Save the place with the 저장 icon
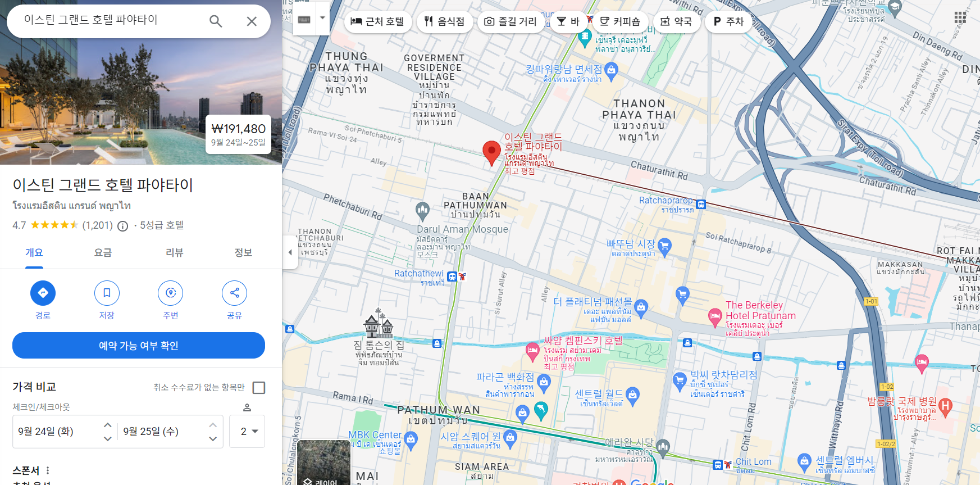Image resolution: width=980 pixels, height=485 pixels. (107, 293)
